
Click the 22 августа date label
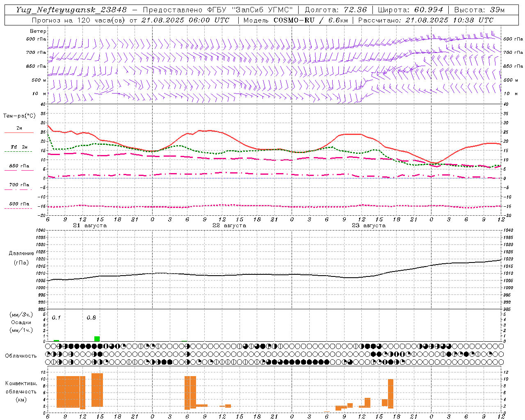pos(229,226)
